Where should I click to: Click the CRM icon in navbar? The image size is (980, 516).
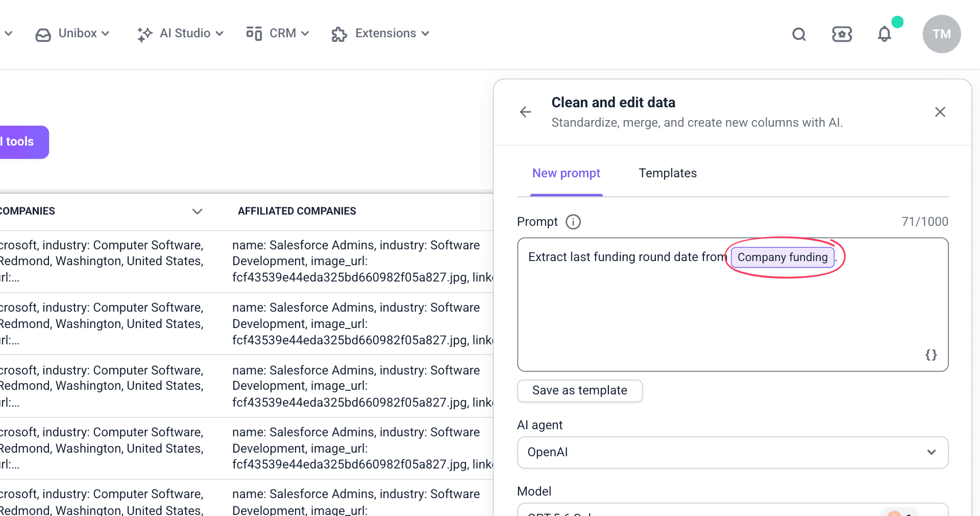click(254, 33)
